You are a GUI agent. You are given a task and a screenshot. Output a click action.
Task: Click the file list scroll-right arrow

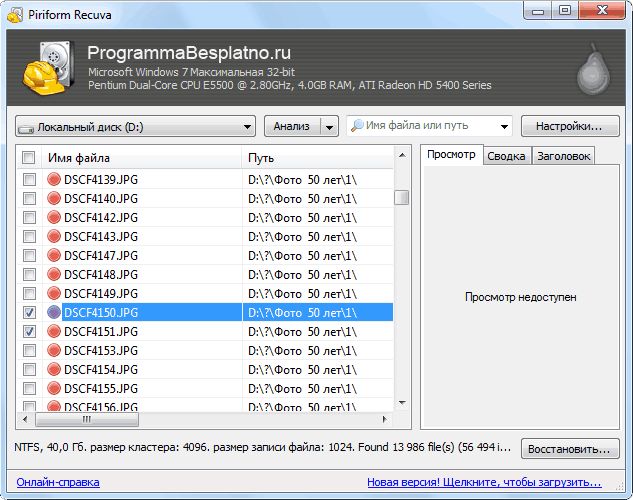pos(385,419)
